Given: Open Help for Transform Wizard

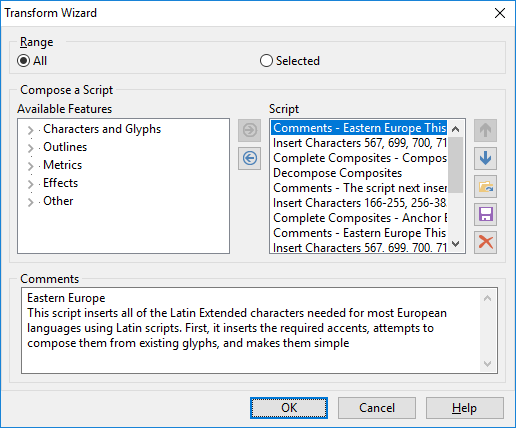Looking at the screenshot, I should [x=465, y=408].
